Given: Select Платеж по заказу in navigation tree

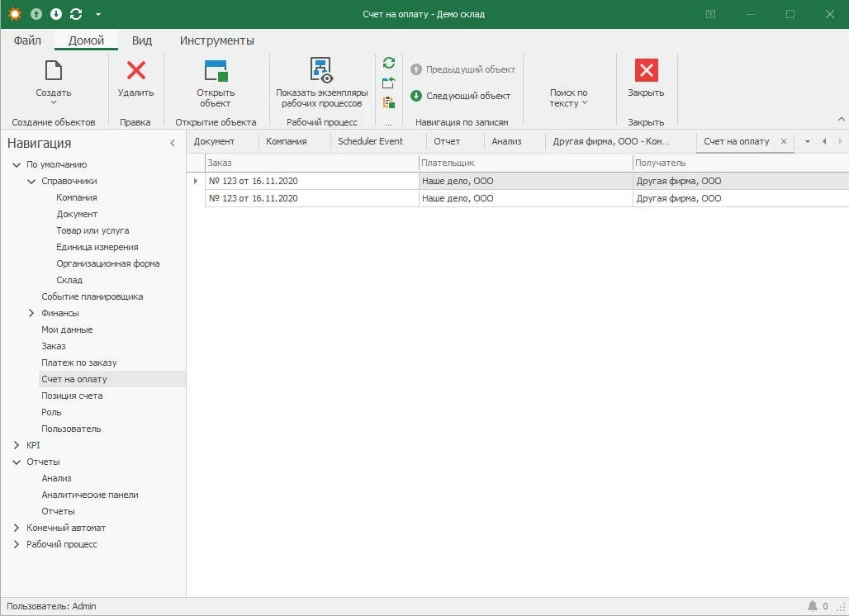Looking at the screenshot, I should pyautogui.click(x=79, y=362).
